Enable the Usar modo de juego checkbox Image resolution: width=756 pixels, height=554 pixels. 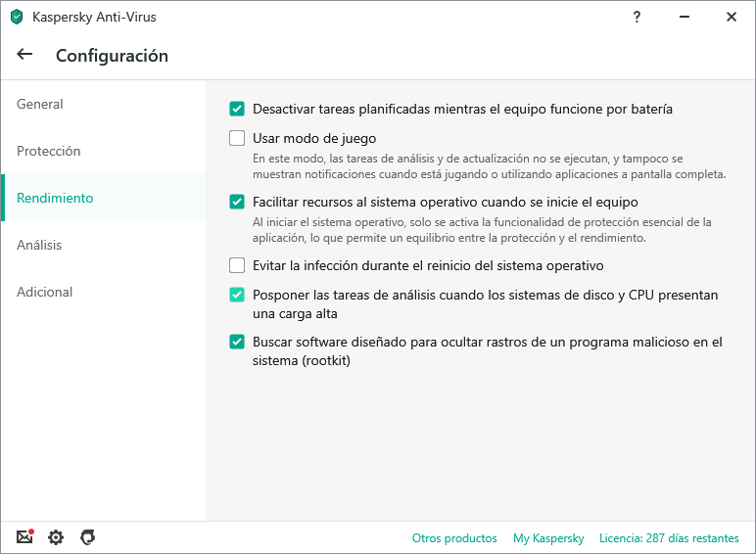(x=237, y=138)
